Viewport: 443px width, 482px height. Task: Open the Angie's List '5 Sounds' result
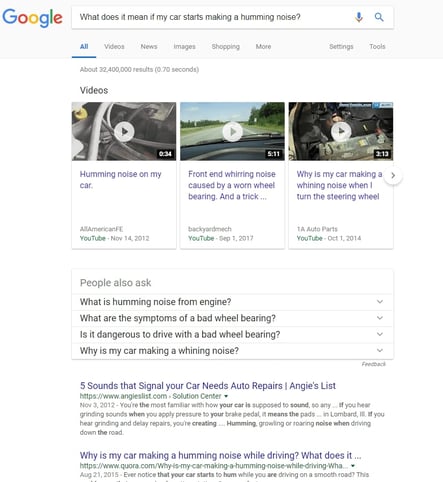(x=208, y=386)
